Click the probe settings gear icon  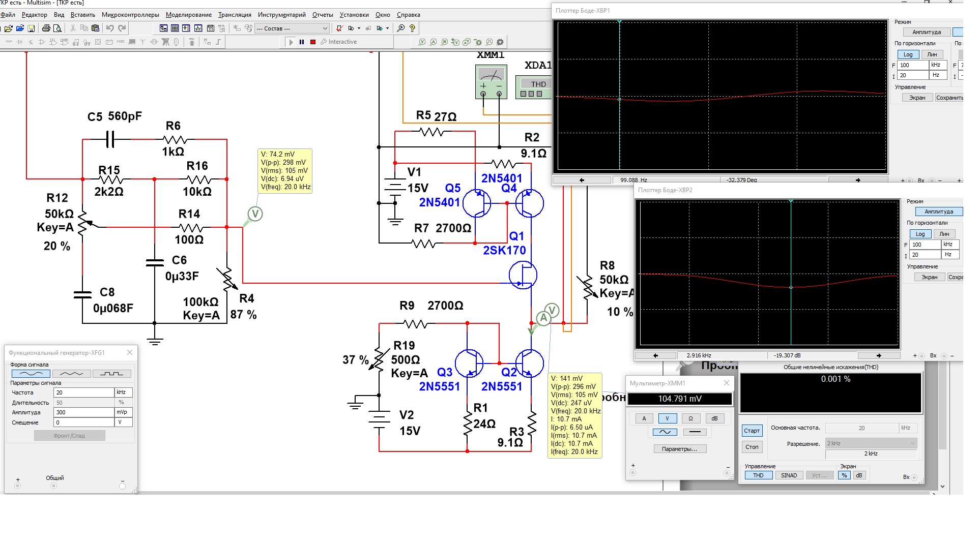pos(500,42)
